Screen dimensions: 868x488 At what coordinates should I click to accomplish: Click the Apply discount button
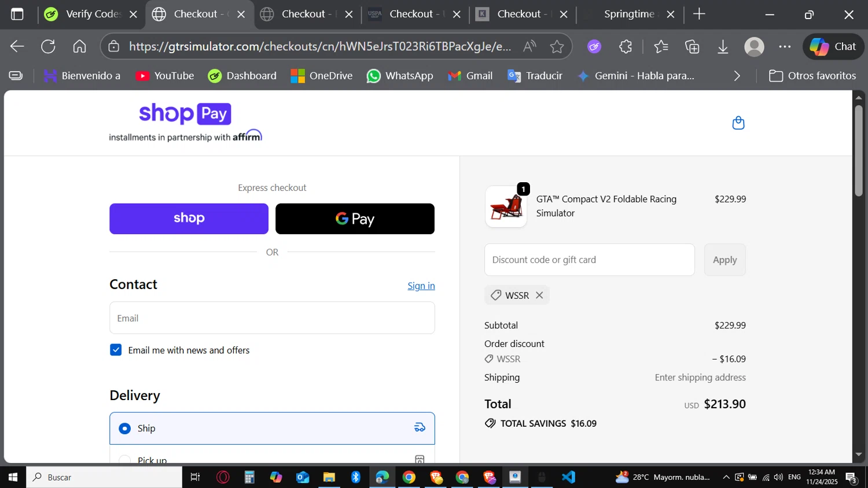(x=724, y=260)
